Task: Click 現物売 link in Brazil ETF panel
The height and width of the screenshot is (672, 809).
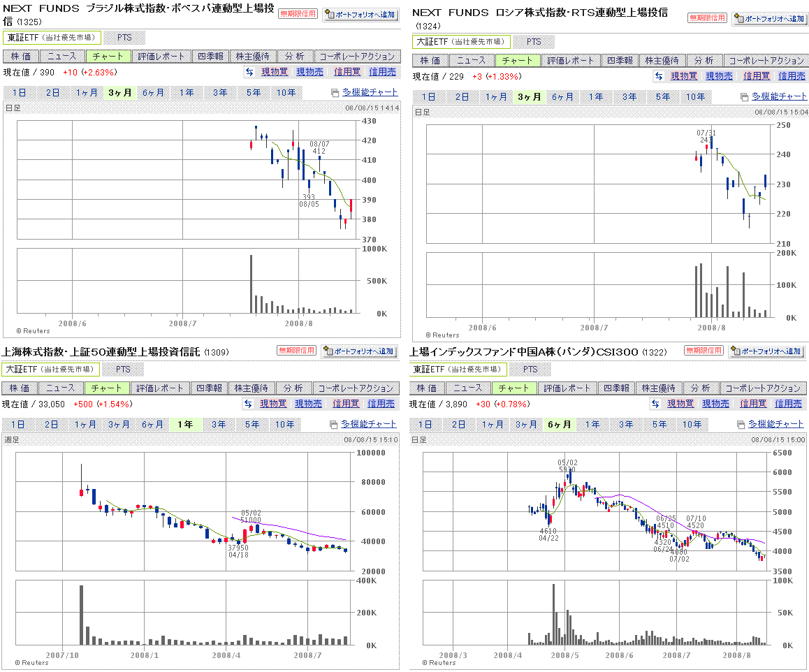Action: [x=309, y=72]
